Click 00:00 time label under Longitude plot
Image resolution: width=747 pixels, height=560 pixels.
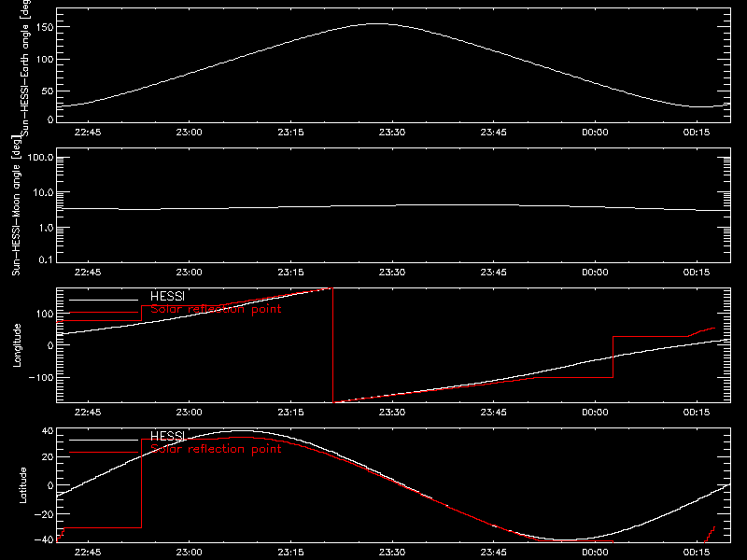point(595,413)
